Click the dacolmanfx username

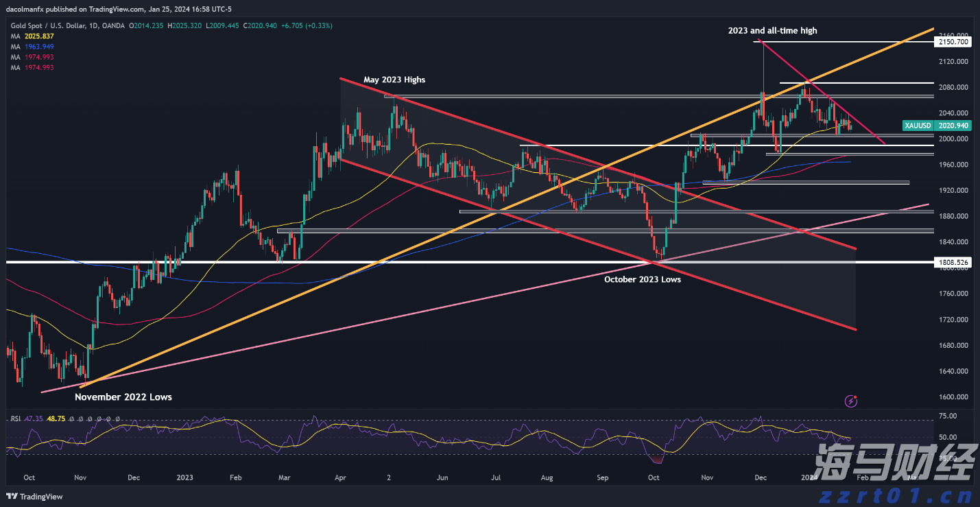coord(23,9)
